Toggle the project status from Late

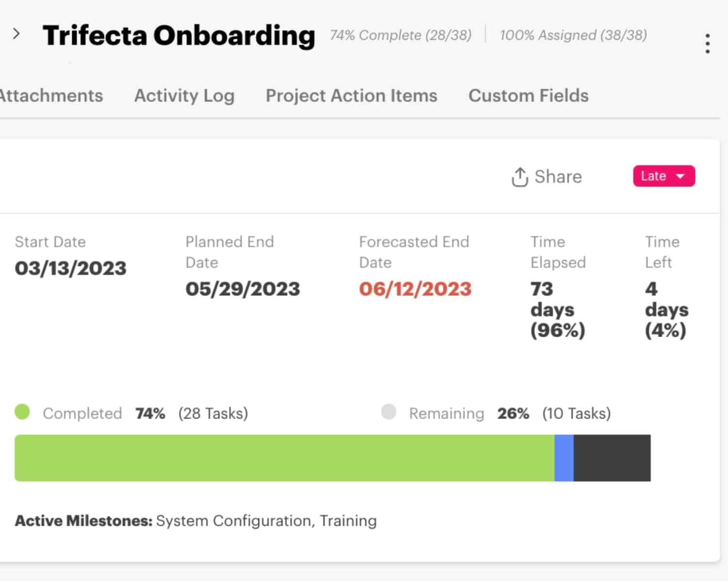pyautogui.click(x=663, y=176)
